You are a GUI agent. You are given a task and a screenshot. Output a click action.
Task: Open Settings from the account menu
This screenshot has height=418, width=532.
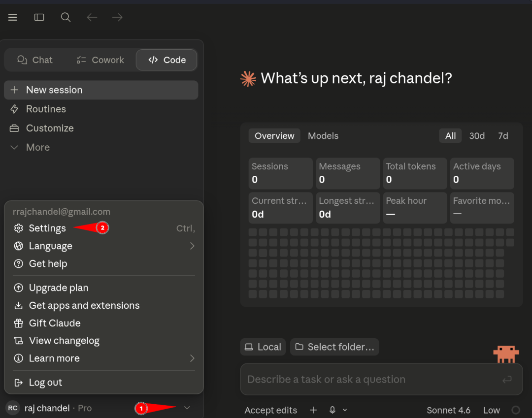point(104,228)
